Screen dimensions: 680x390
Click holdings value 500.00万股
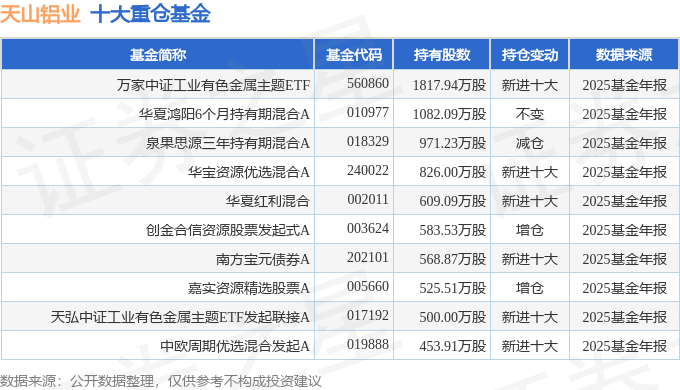pos(452,317)
